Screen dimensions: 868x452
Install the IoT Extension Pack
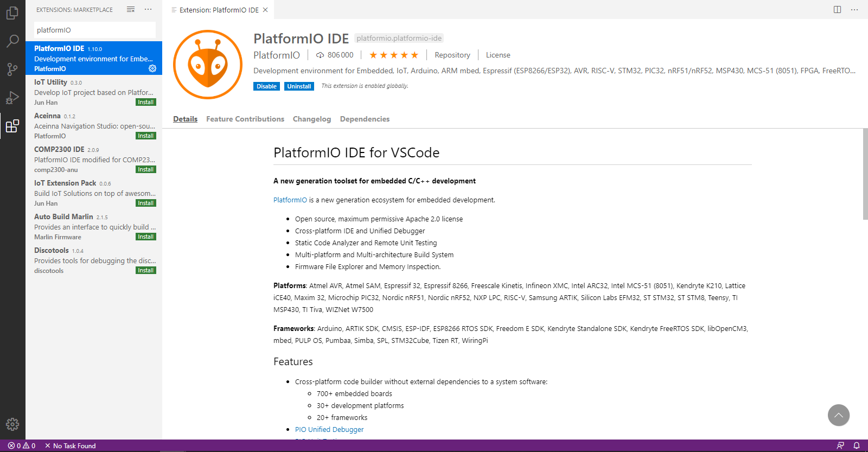[x=145, y=203]
